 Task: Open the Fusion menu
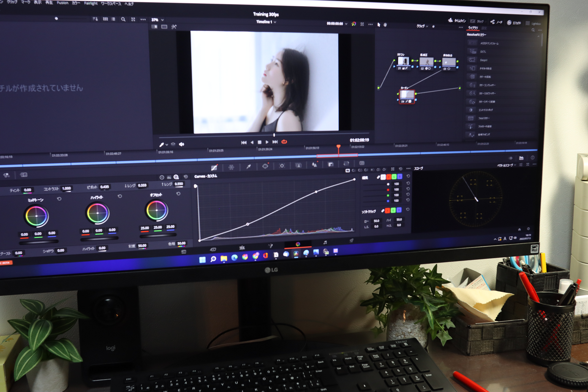(63, 3)
